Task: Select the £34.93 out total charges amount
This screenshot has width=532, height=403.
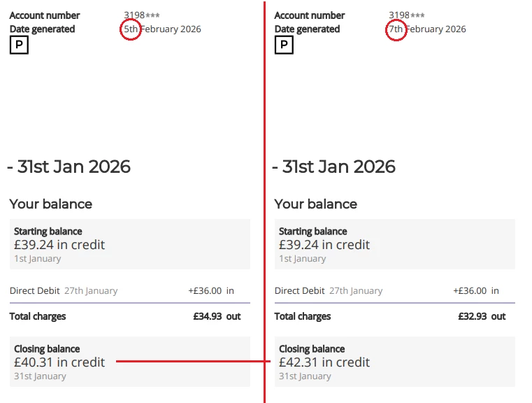Action: [x=217, y=316]
